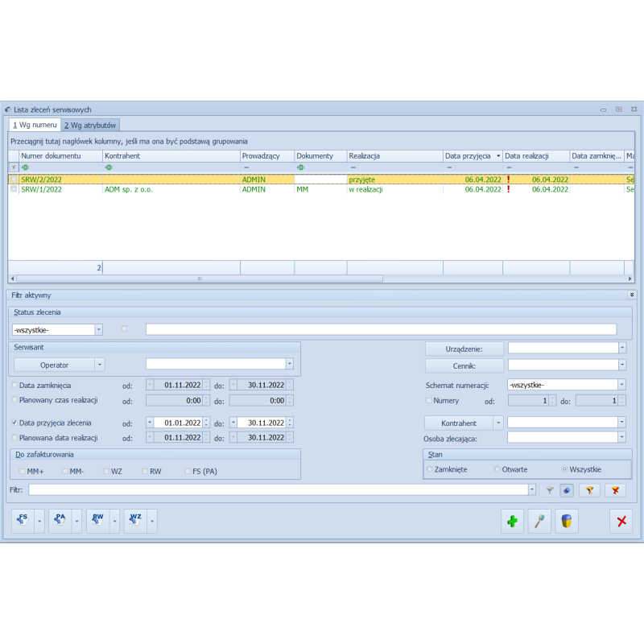
Task: Click the RW document generation icon
Action: pos(97,521)
